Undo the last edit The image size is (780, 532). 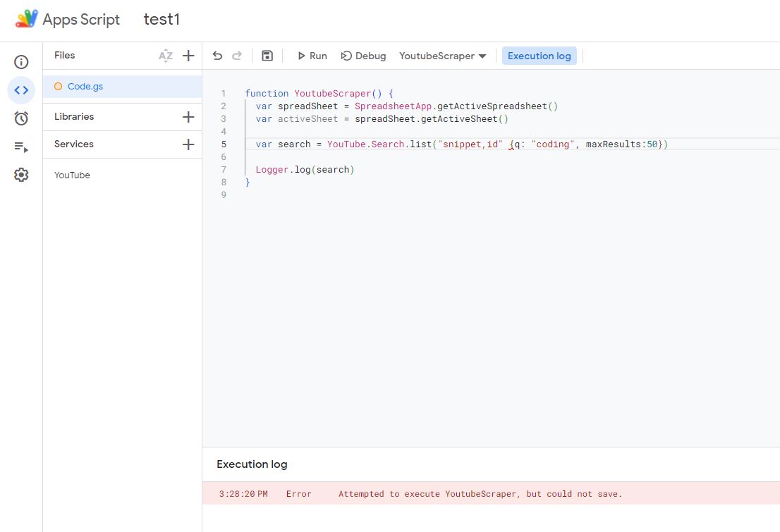pos(217,56)
